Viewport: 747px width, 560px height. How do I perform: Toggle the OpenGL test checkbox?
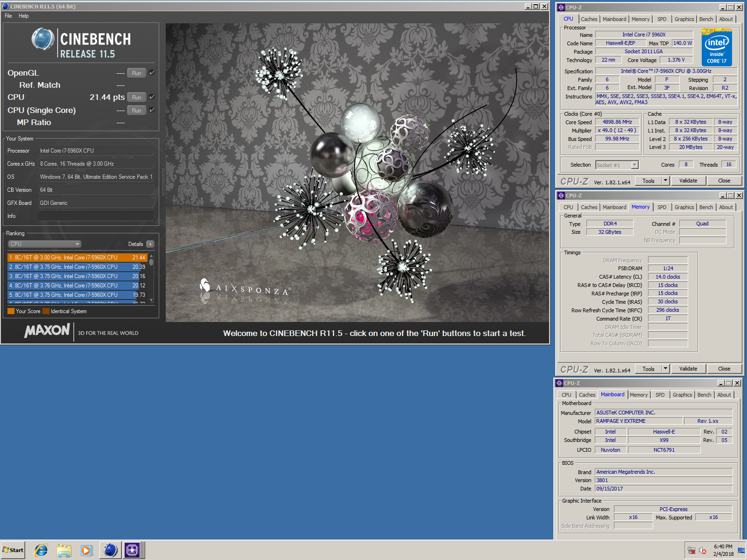152,73
